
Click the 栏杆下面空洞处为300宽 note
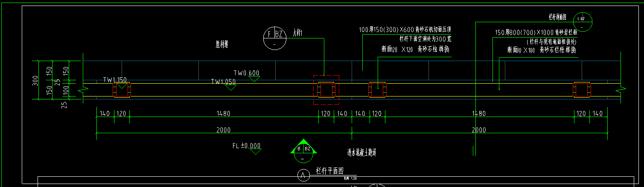pyautogui.click(x=425, y=39)
